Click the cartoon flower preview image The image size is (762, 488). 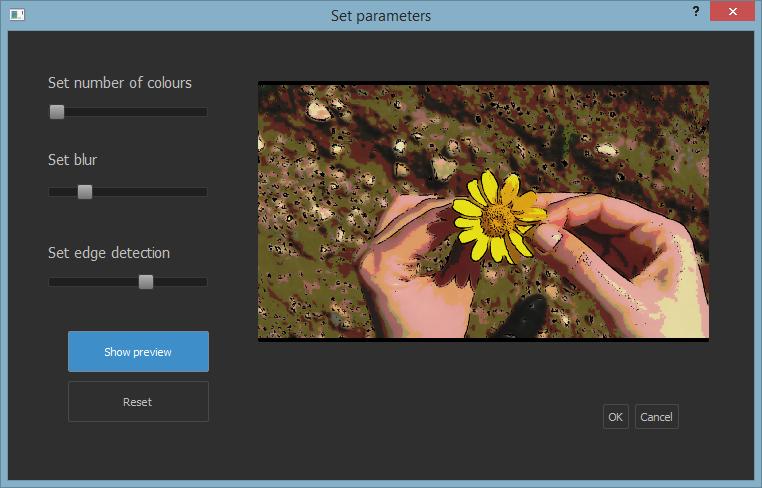click(483, 211)
